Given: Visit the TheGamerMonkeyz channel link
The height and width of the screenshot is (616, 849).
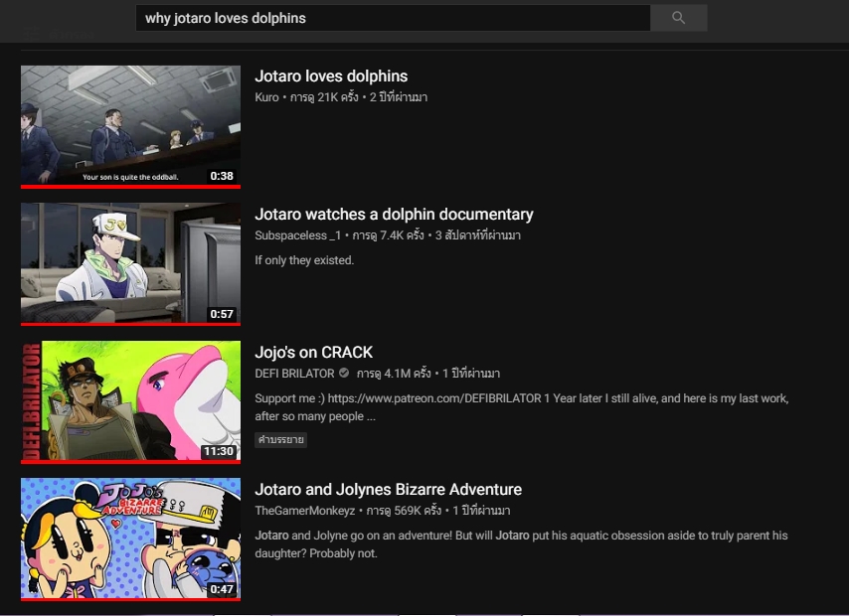Looking at the screenshot, I should coord(305,511).
